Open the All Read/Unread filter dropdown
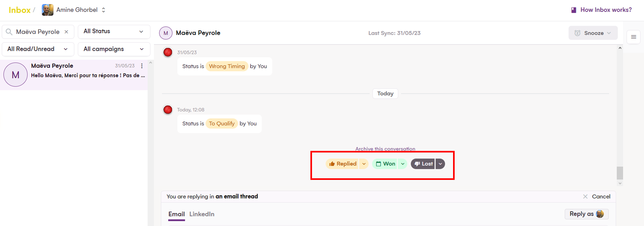The width and height of the screenshot is (644, 226). click(38, 49)
